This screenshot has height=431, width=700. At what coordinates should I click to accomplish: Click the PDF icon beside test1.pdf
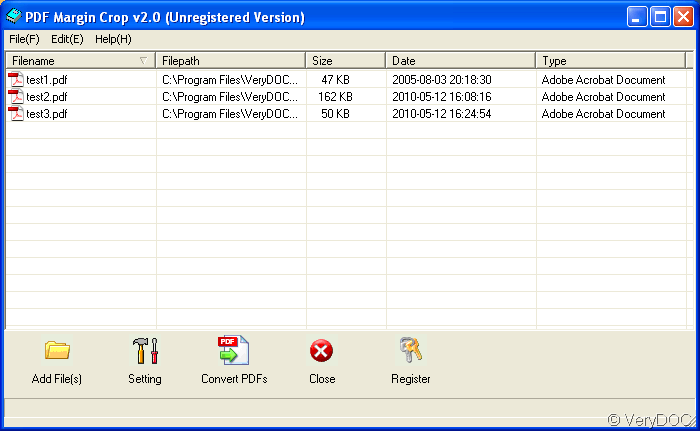[x=16, y=80]
